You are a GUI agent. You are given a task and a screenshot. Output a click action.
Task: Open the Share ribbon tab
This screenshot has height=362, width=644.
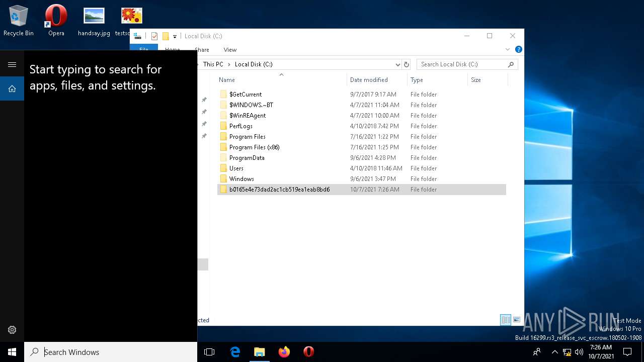pos(202,50)
